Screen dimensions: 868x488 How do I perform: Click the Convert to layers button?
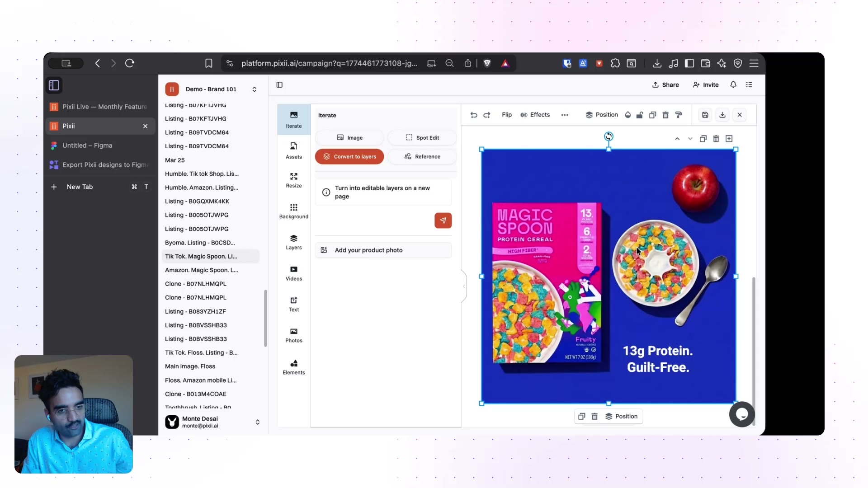coord(349,157)
